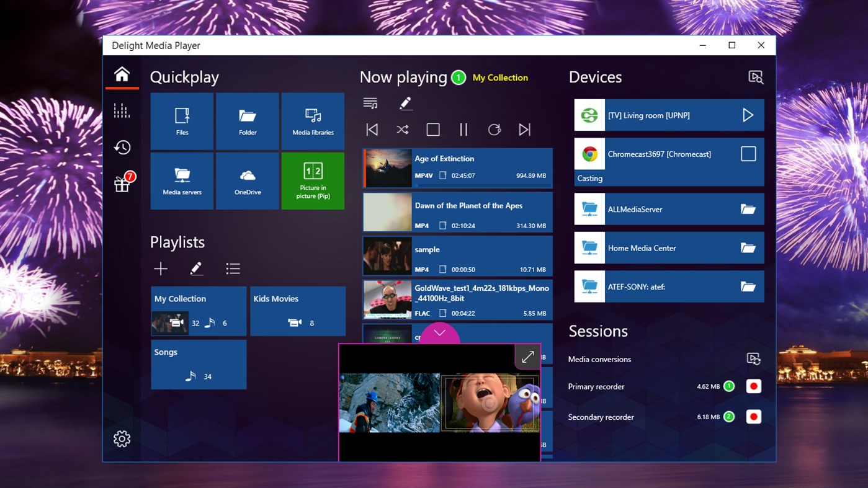Edit the Now playing queue with pencil icon
868x488 pixels.
coord(406,103)
